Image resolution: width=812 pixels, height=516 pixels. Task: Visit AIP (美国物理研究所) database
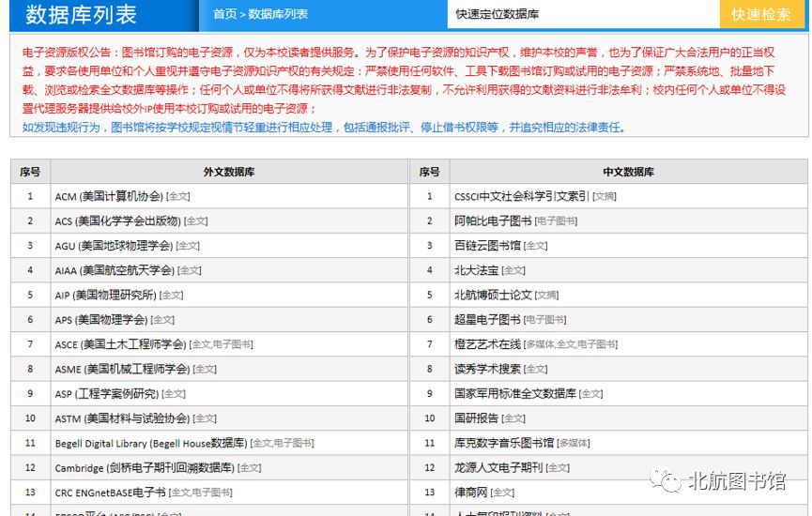[106, 295]
